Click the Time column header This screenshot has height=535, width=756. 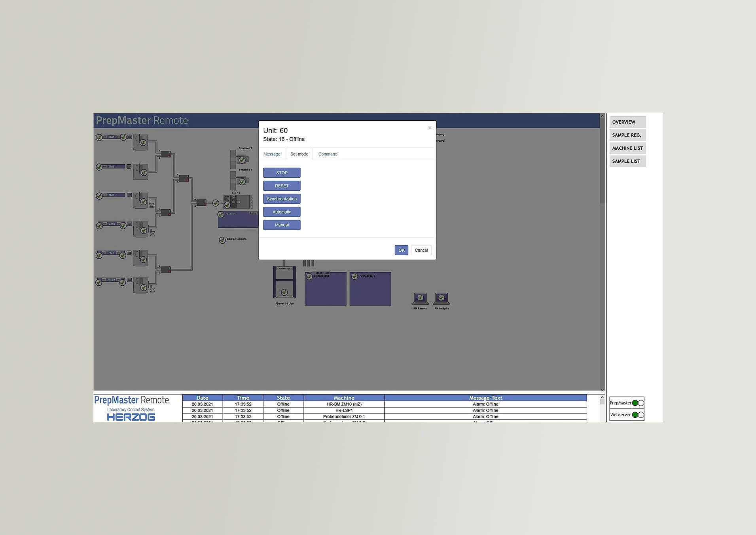243,398
